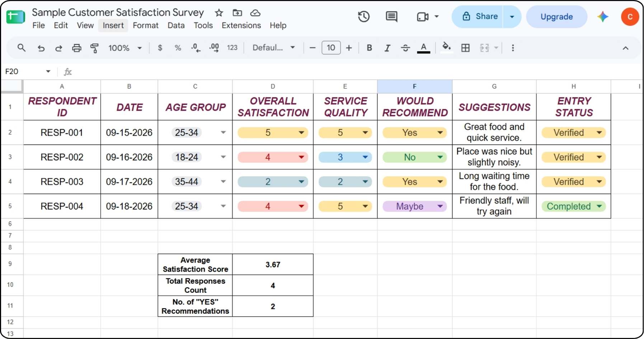The height and width of the screenshot is (339, 644).
Task: Open RESP-002 Would Recommend 'No' dropdown
Action: 440,157
